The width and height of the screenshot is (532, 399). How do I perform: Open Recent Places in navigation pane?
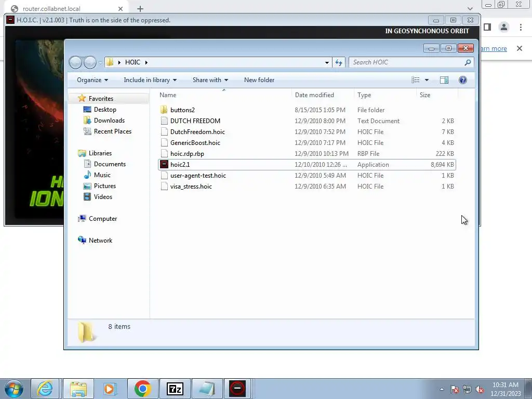(x=112, y=131)
